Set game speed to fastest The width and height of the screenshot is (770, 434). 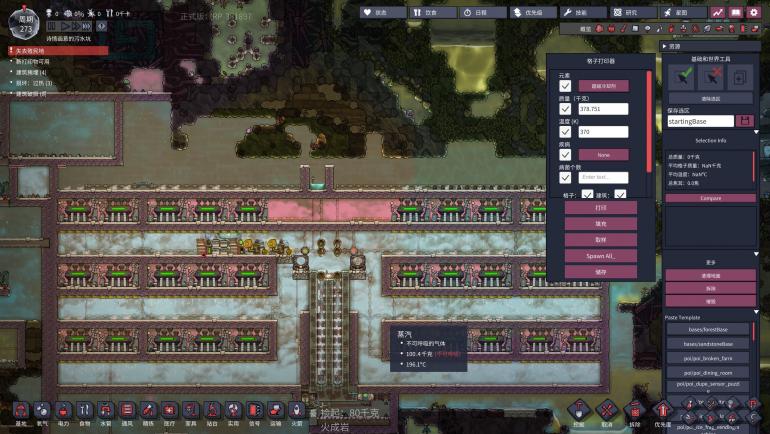pyautogui.click(x=87, y=26)
